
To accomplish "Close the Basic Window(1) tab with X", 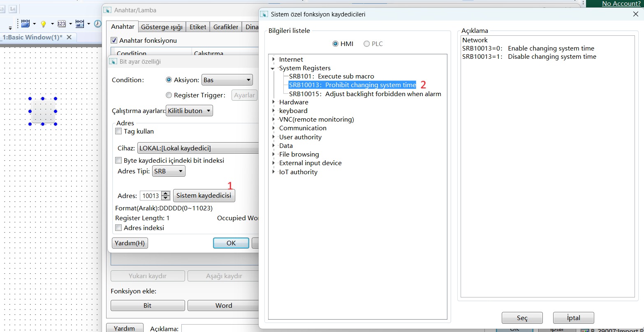I will (x=69, y=37).
